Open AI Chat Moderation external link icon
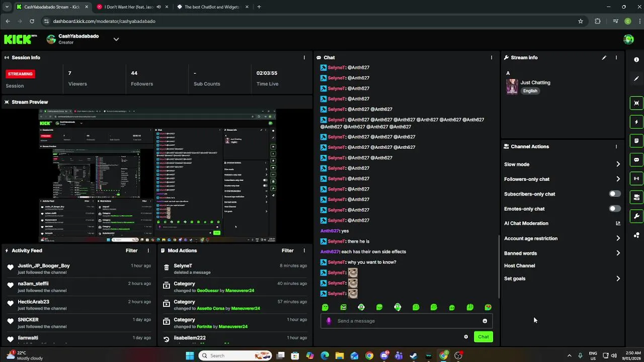This screenshot has width=644, height=362. [618, 223]
